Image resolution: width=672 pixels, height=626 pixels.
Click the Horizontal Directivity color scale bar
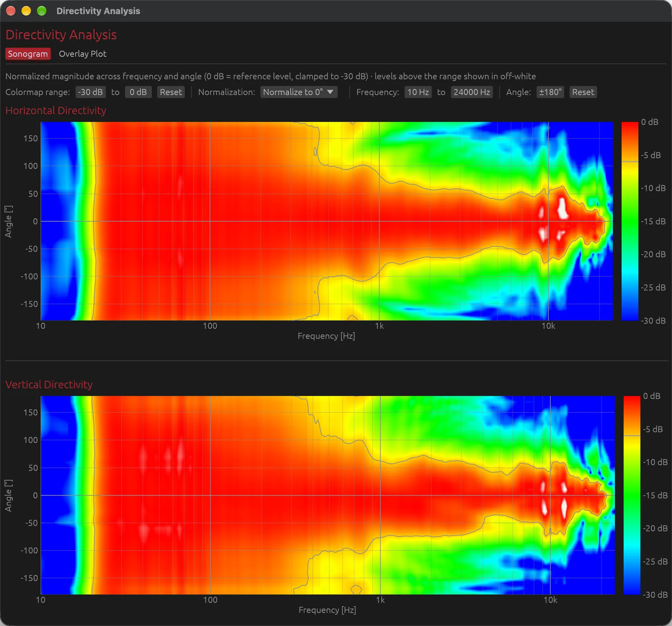(x=630, y=221)
